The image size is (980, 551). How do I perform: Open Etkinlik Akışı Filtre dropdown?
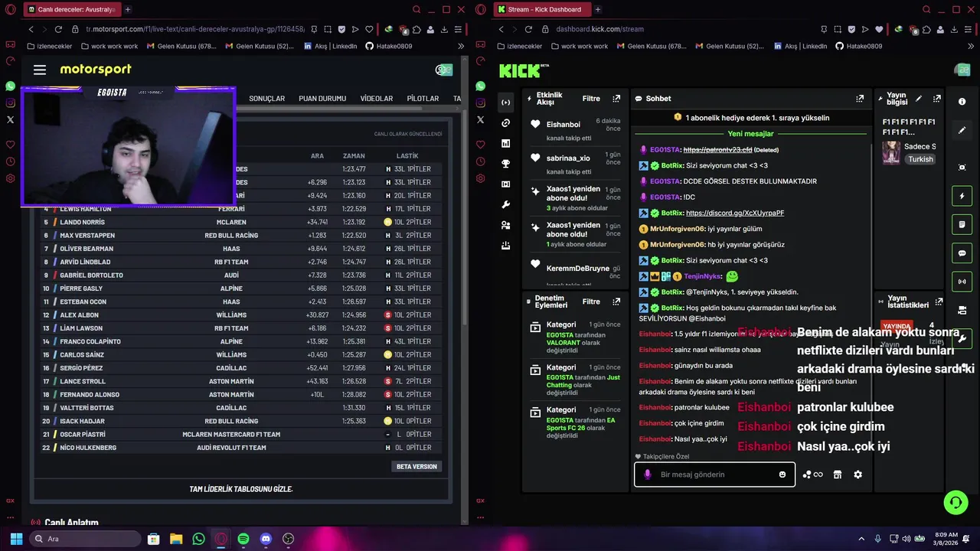(x=591, y=99)
